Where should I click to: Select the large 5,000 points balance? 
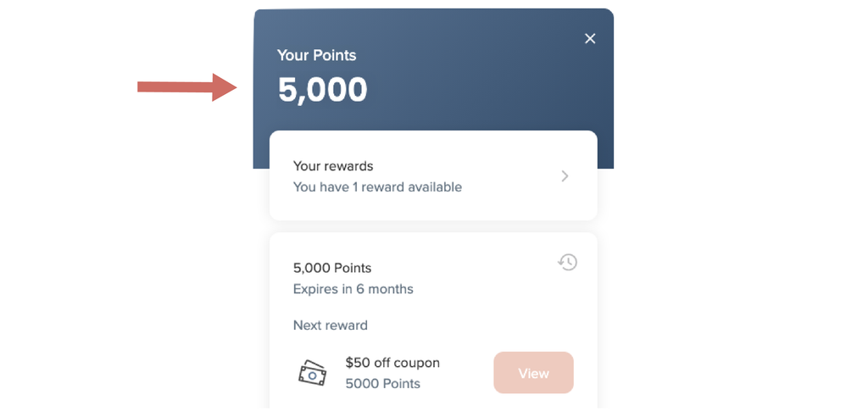pyautogui.click(x=323, y=90)
